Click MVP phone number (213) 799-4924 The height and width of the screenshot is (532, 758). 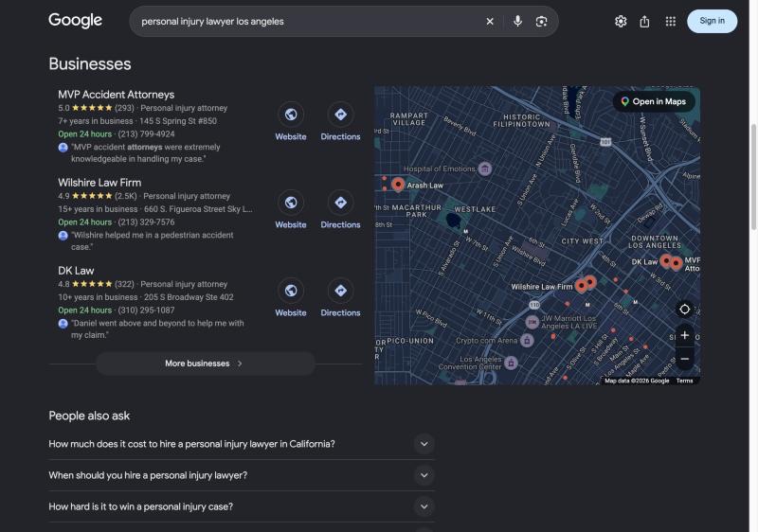[147, 134]
